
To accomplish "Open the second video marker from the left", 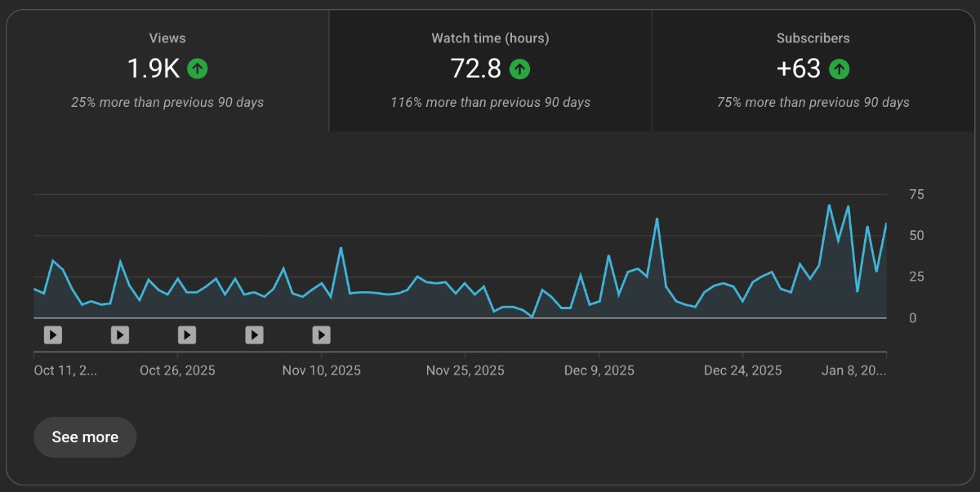I will (120, 335).
